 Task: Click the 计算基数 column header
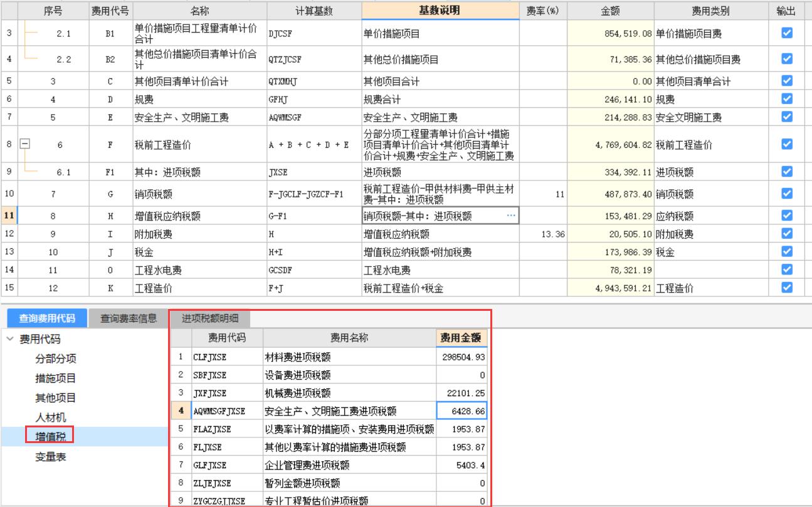(x=314, y=11)
